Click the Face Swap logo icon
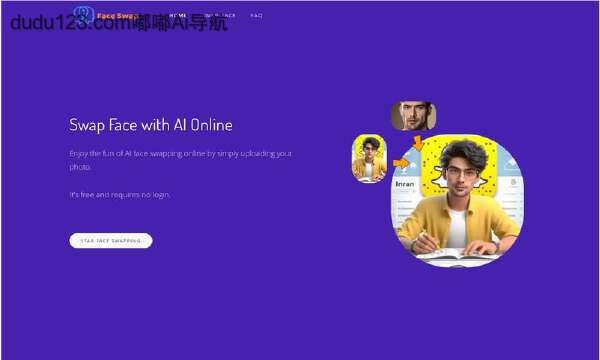 tap(84, 15)
